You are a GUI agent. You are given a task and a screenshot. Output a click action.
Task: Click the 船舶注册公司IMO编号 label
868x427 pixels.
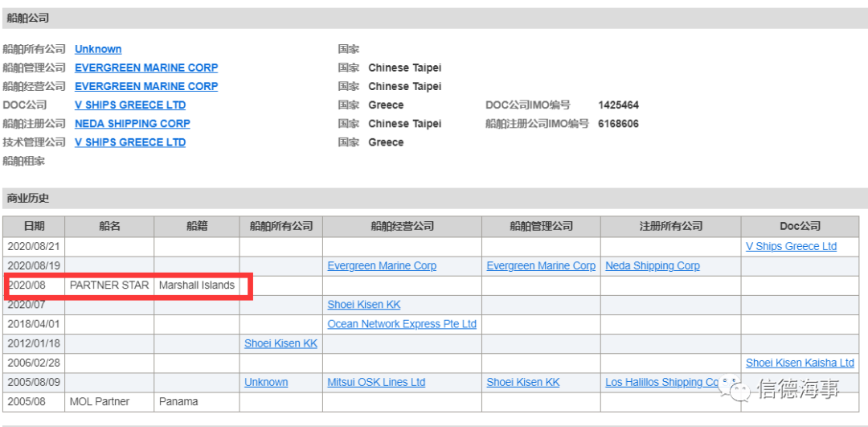coord(537,124)
